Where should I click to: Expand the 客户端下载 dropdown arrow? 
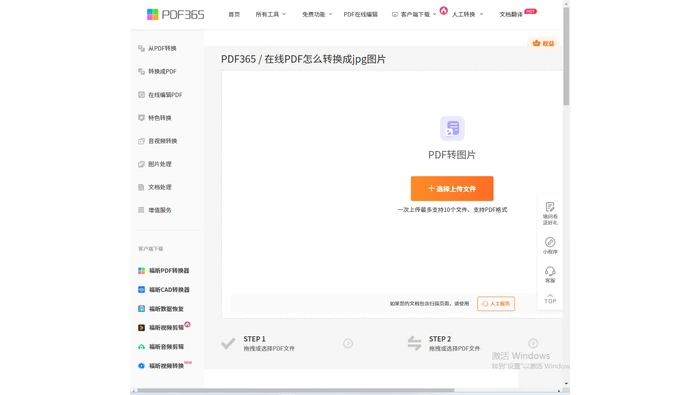coord(434,14)
